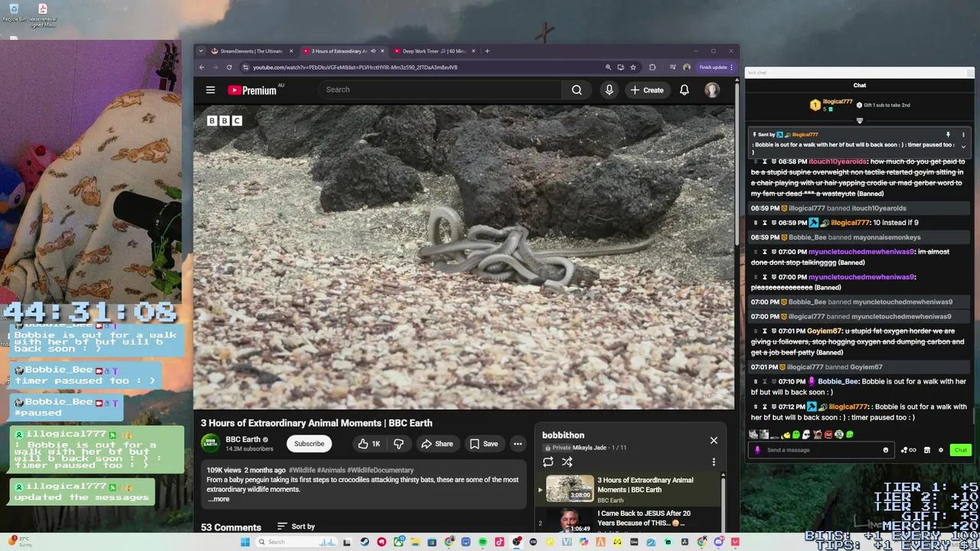
Task: Open Discord from the taskbar
Action: [718, 542]
